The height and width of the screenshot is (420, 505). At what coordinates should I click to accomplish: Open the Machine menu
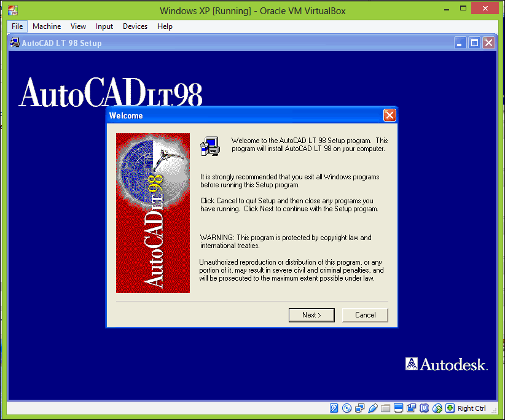pos(47,26)
